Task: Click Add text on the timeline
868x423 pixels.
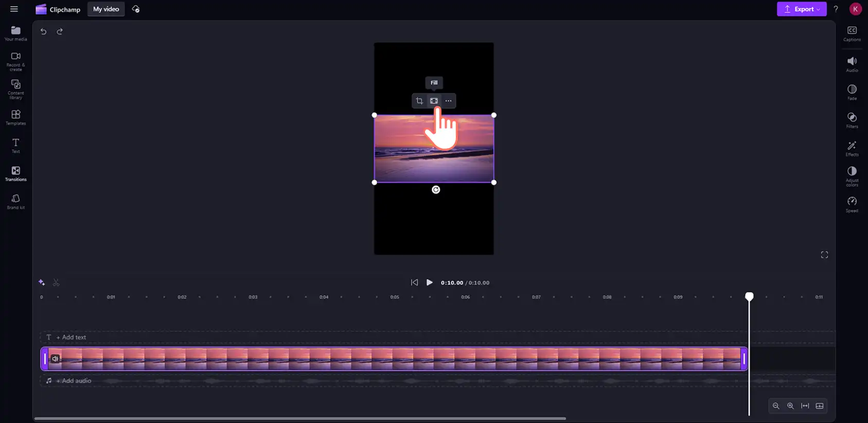Action: pyautogui.click(x=71, y=337)
